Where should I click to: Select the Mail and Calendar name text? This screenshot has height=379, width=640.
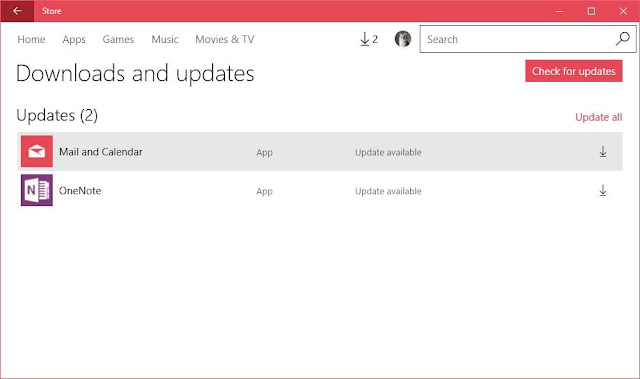(x=101, y=152)
